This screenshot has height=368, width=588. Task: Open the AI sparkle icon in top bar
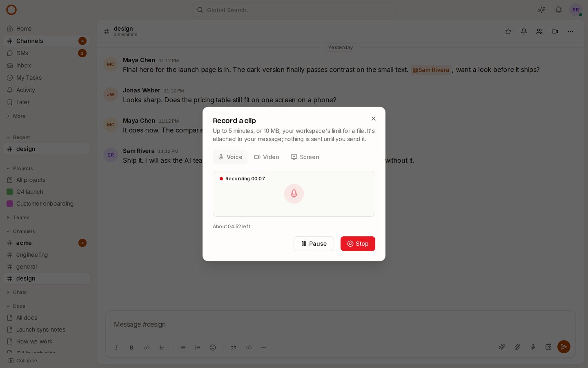(x=541, y=10)
